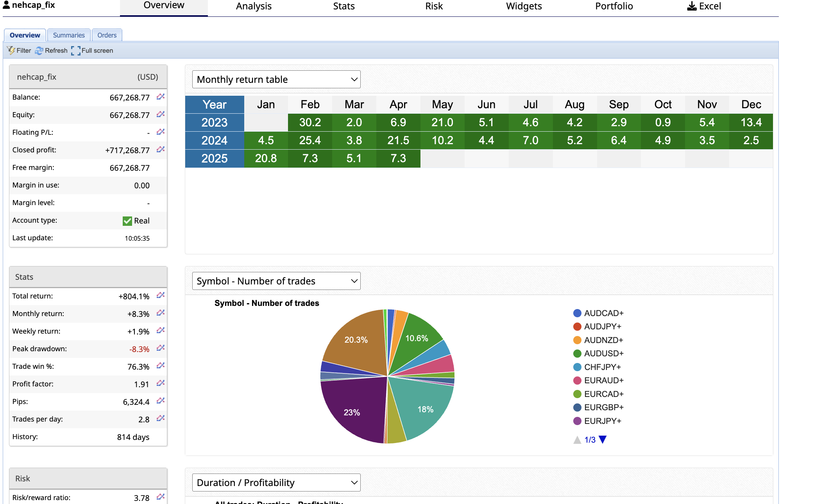Screen dimensions: 830x504
Task: Open the Monthly return table dropdown
Action: 276,79
